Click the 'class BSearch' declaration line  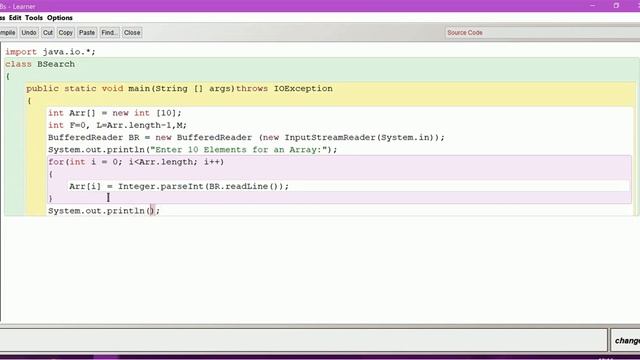pos(40,64)
